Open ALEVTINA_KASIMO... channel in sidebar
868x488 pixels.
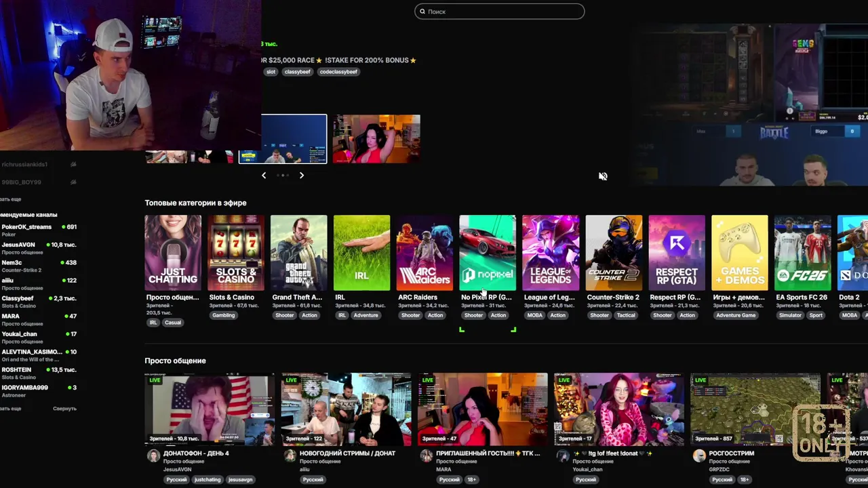coord(39,355)
